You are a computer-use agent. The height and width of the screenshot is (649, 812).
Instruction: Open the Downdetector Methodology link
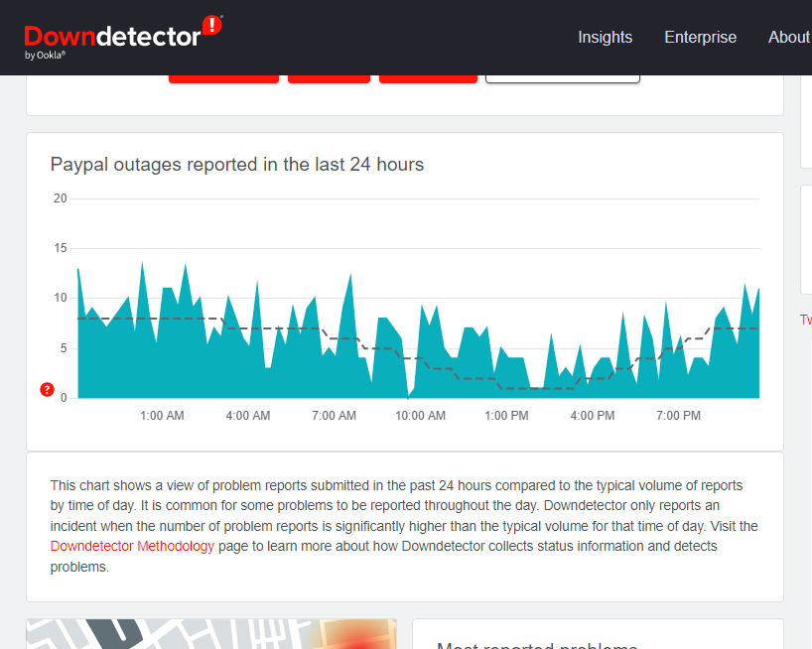(x=132, y=546)
